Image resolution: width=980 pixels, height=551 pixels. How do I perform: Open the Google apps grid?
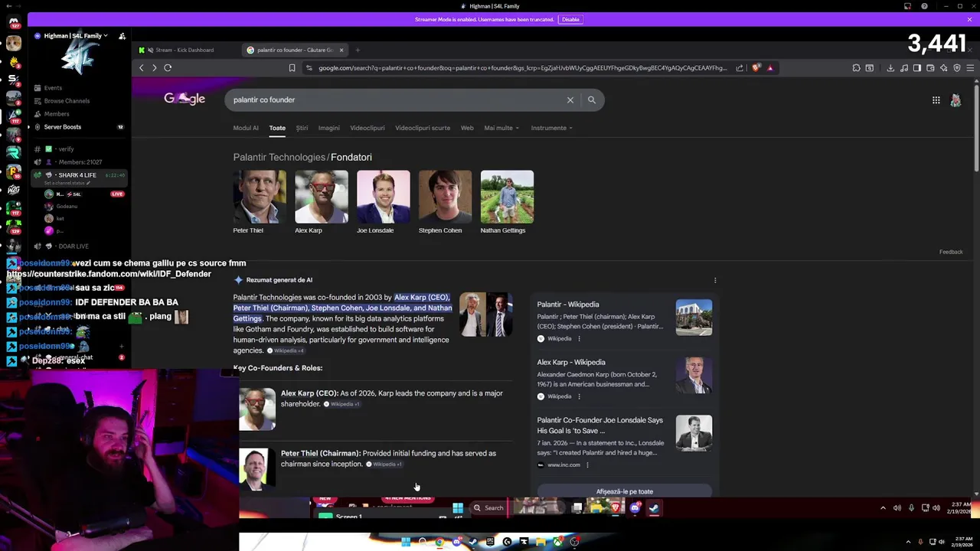(936, 99)
